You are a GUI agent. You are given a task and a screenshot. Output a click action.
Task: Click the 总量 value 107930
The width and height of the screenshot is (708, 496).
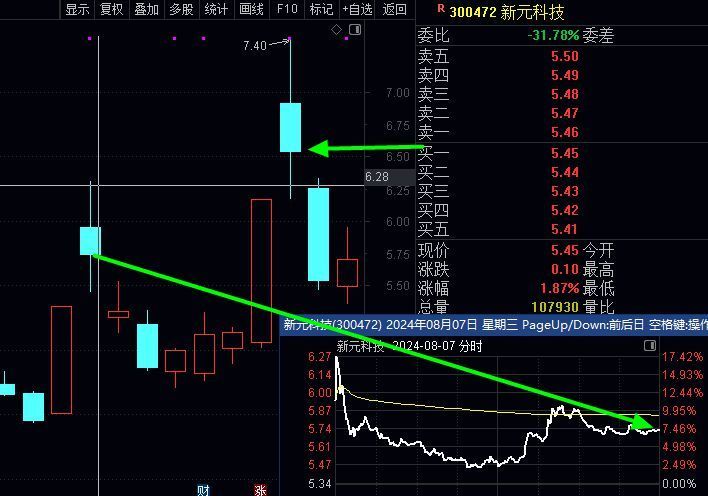(555, 307)
